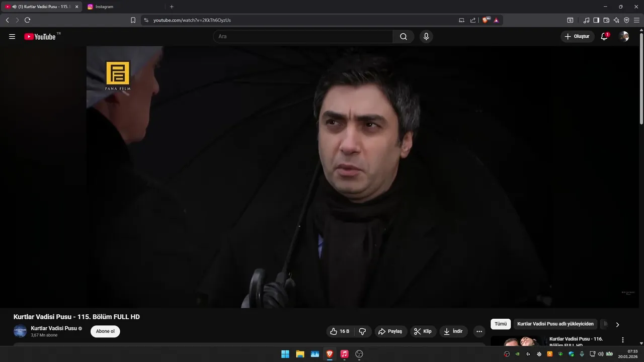This screenshot has height=362, width=644.
Task: Dislike the video with thumbs down
Action: pos(362,331)
